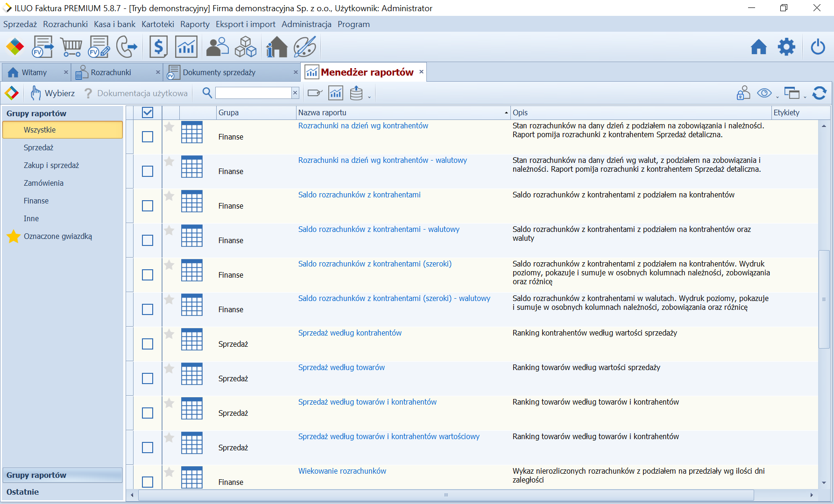
Task: Click the magnifier search icon
Action: 207,93
